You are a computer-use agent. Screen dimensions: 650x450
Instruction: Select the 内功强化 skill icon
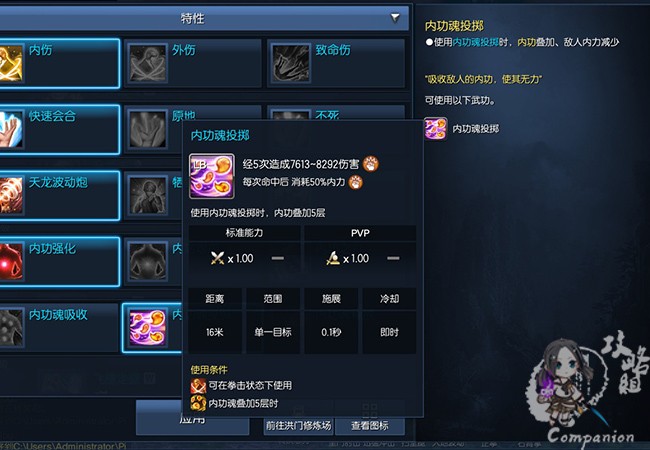click(11, 261)
